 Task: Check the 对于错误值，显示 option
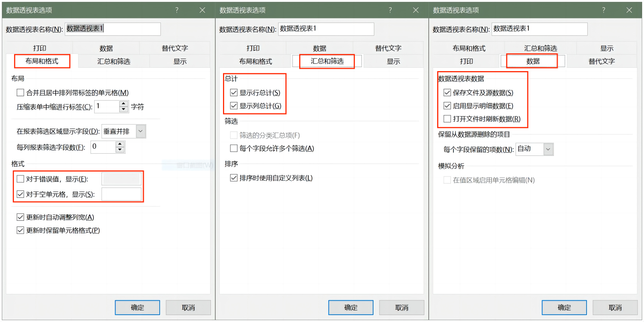coord(21,179)
